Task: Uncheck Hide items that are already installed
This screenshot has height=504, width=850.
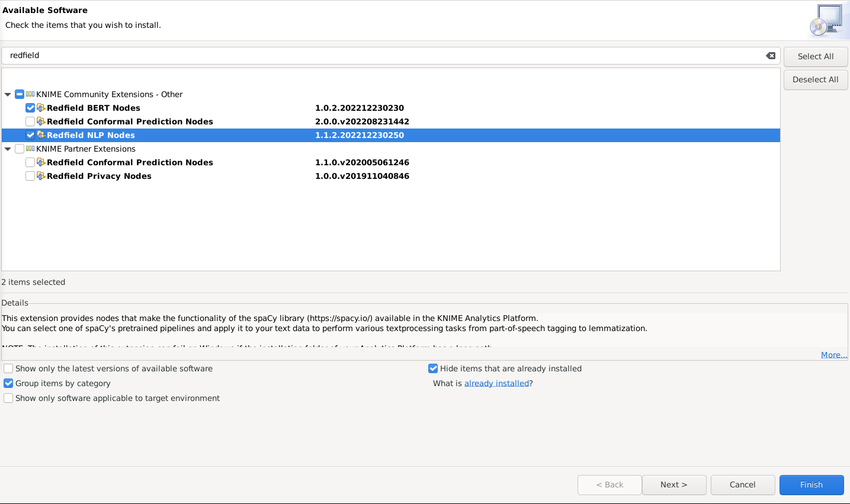Action: coord(433,368)
